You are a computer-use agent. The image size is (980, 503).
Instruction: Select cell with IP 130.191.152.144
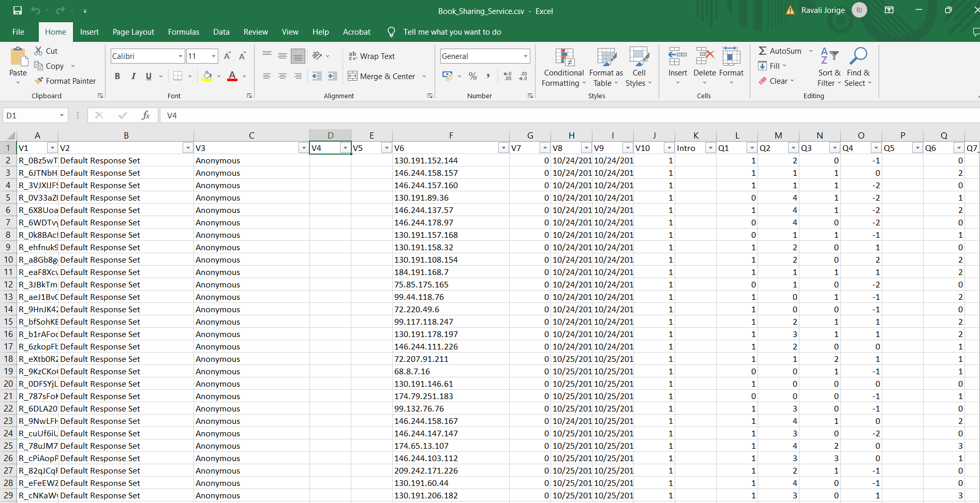point(451,160)
